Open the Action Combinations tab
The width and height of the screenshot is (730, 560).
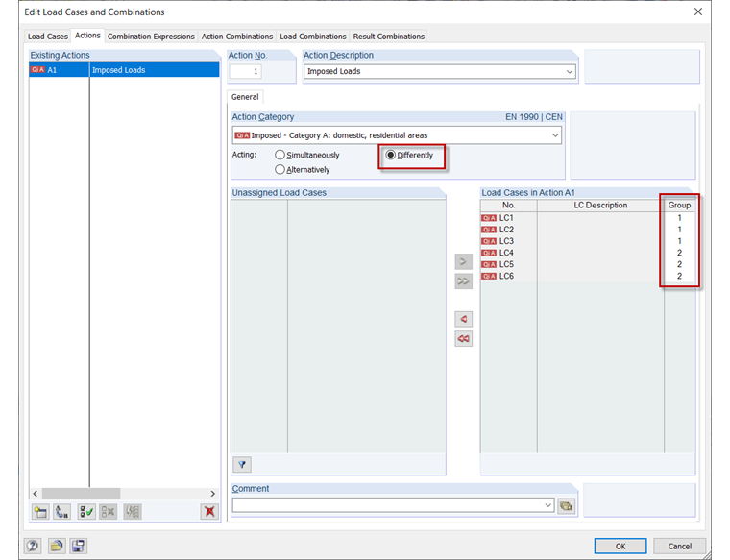tap(237, 37)
